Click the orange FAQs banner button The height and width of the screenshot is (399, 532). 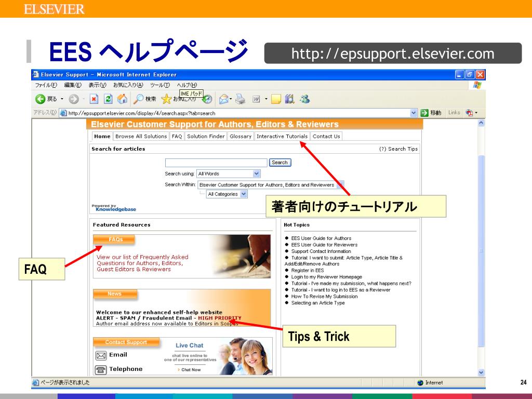114,240
